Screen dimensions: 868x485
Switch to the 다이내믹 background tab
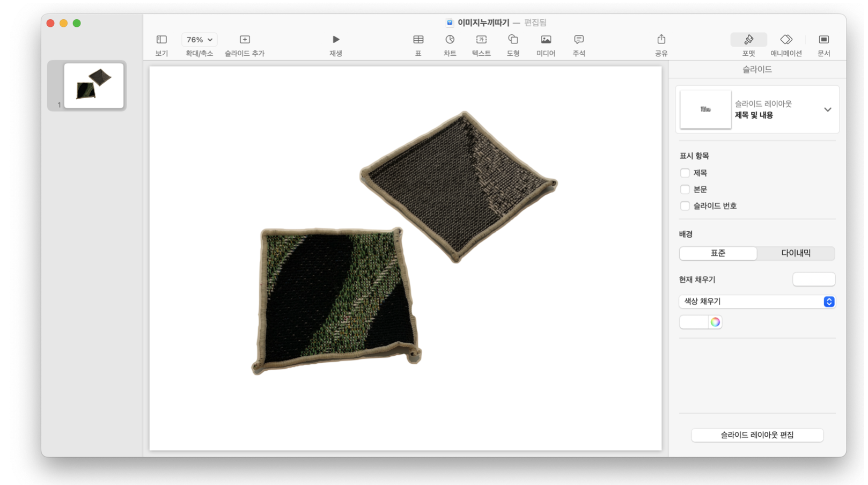click(796, 253)
